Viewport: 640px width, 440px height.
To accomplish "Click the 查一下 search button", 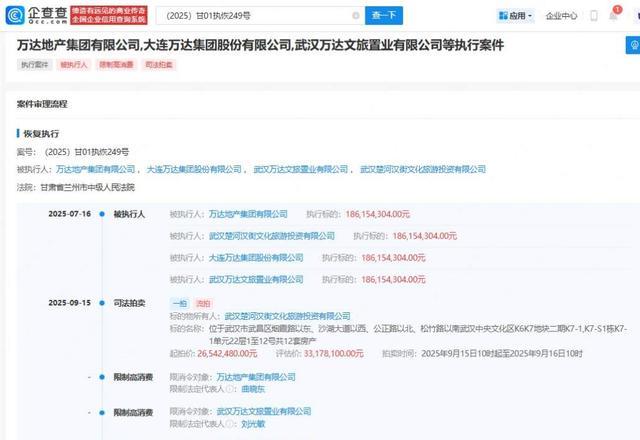I will [384, 16].
